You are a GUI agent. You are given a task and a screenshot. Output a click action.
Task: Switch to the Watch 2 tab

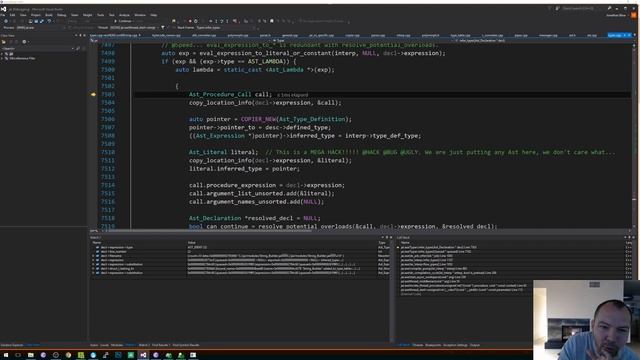[144, 345]
